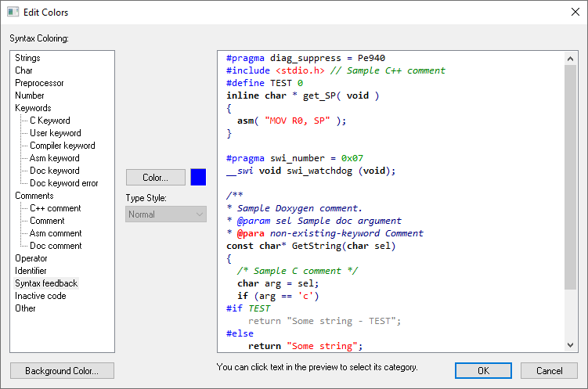Select Doc keyword error entry
This screenshot has height=389, width=588.
[63, 183]
